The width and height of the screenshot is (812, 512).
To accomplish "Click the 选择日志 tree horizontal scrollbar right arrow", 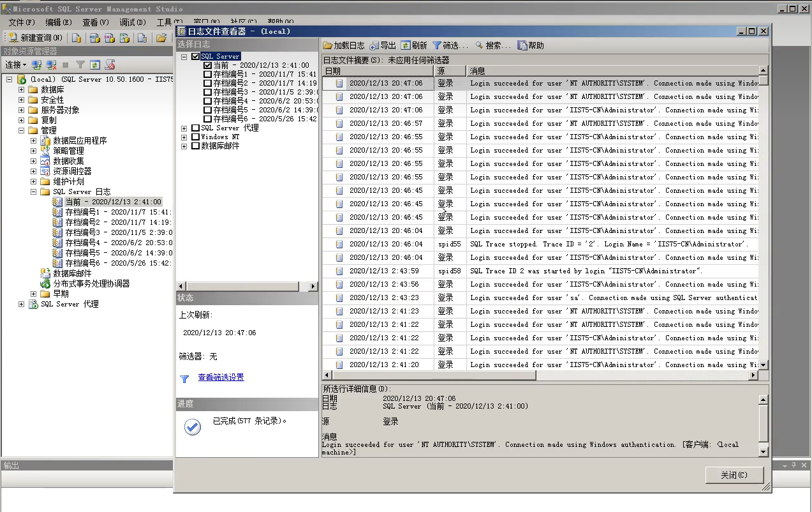I will click(313, 287).
